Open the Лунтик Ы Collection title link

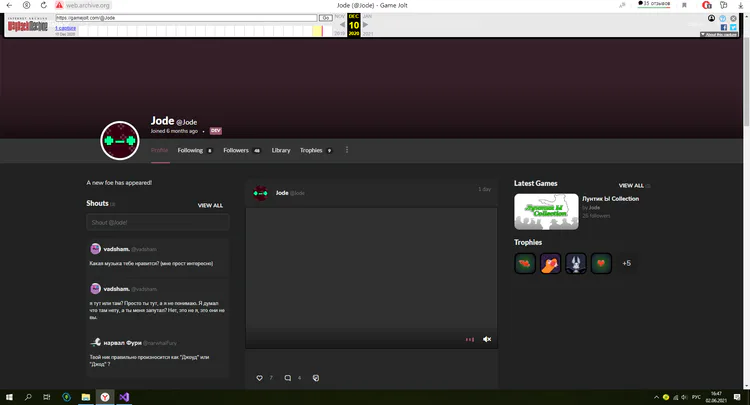coord(610,198)
